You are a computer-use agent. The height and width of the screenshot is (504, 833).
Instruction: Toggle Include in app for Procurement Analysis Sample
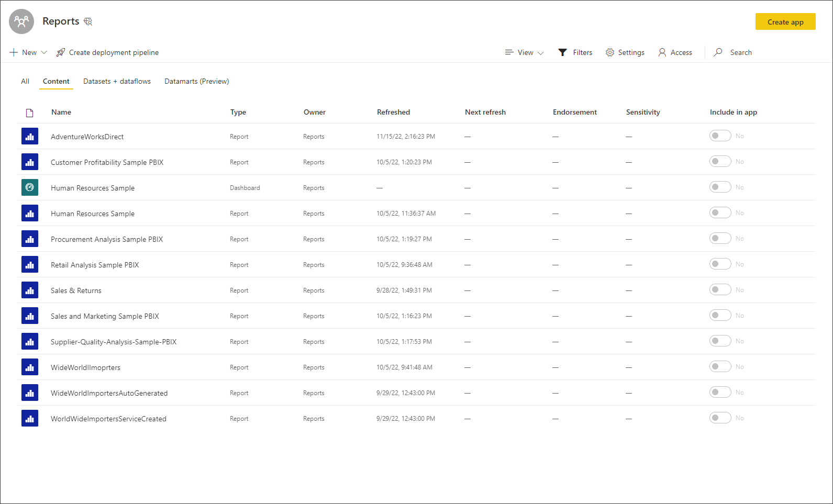[720, 239]
